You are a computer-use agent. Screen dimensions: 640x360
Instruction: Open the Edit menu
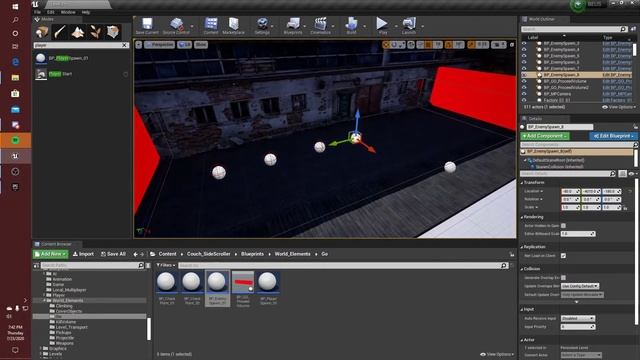[50, 12]
